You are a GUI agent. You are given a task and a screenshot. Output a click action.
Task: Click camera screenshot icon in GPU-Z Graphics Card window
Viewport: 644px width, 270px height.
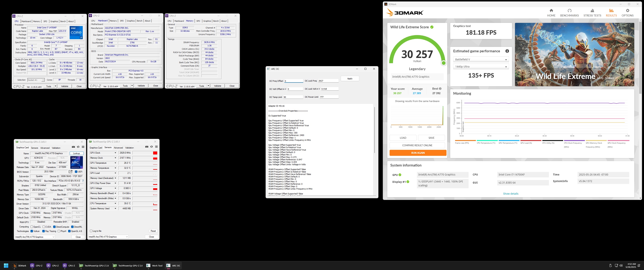[73, 147]
